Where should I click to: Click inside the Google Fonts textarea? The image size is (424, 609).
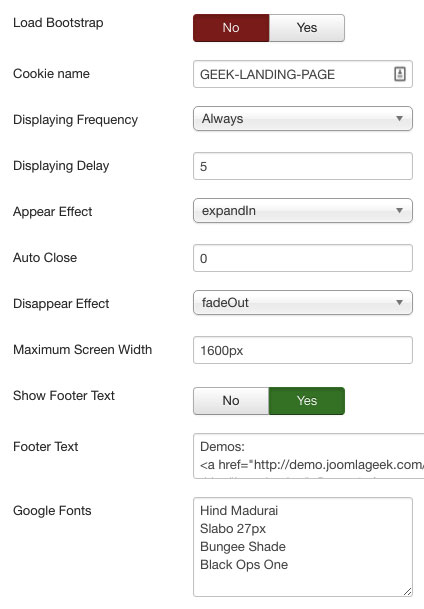(303, 547)
